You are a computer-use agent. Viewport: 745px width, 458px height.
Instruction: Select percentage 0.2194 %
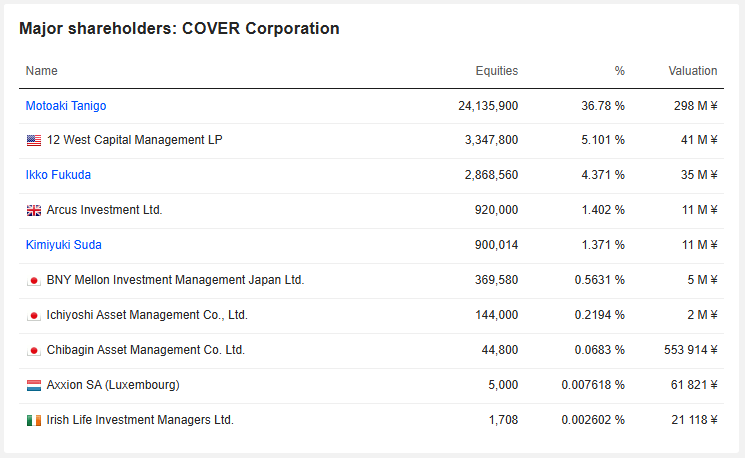(600, 315)
